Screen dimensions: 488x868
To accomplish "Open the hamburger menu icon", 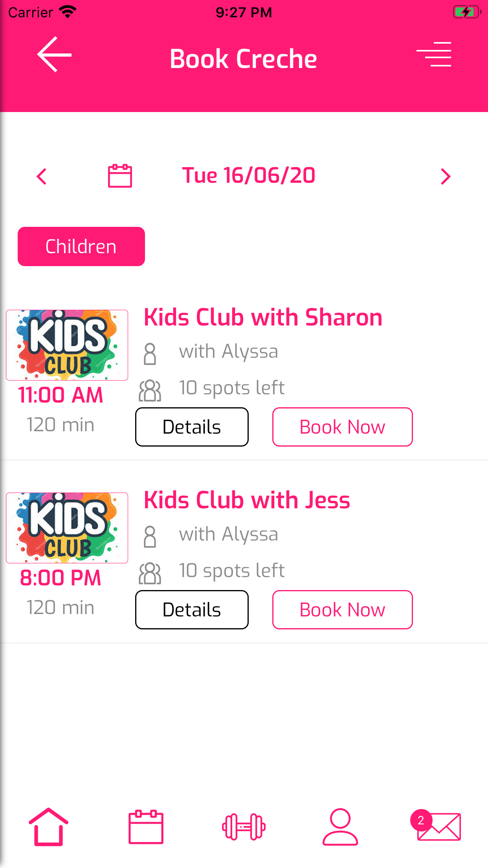I will coord(434,55).
